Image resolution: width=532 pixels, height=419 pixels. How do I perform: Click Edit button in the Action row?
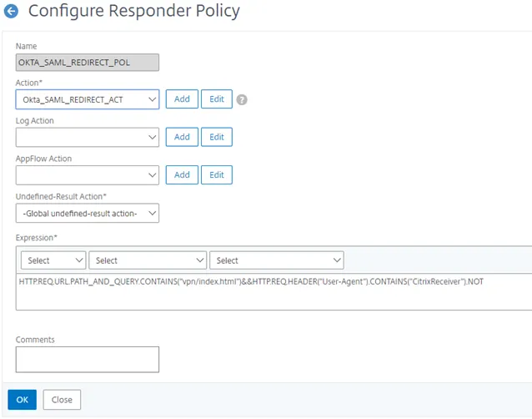click(216, 99)
